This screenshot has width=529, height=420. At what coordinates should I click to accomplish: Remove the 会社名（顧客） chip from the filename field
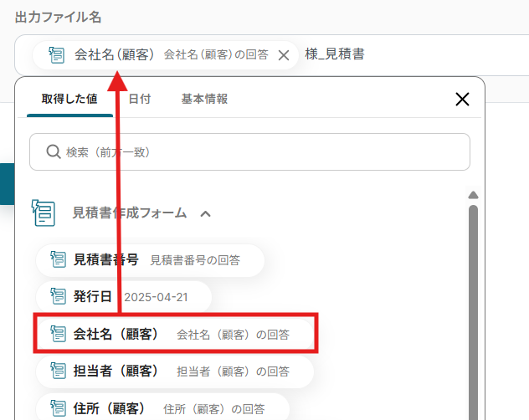(284, 55)
